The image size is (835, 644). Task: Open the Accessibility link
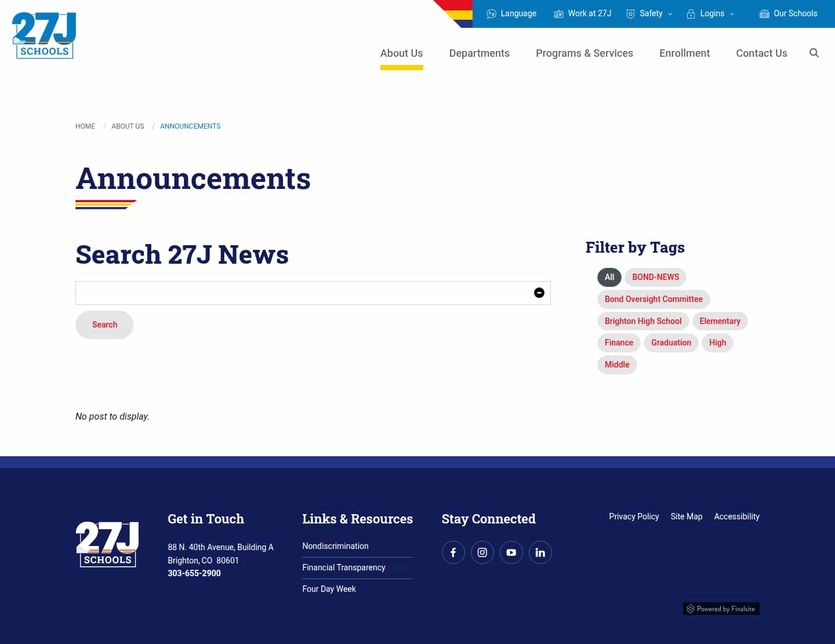coord(736,516)
